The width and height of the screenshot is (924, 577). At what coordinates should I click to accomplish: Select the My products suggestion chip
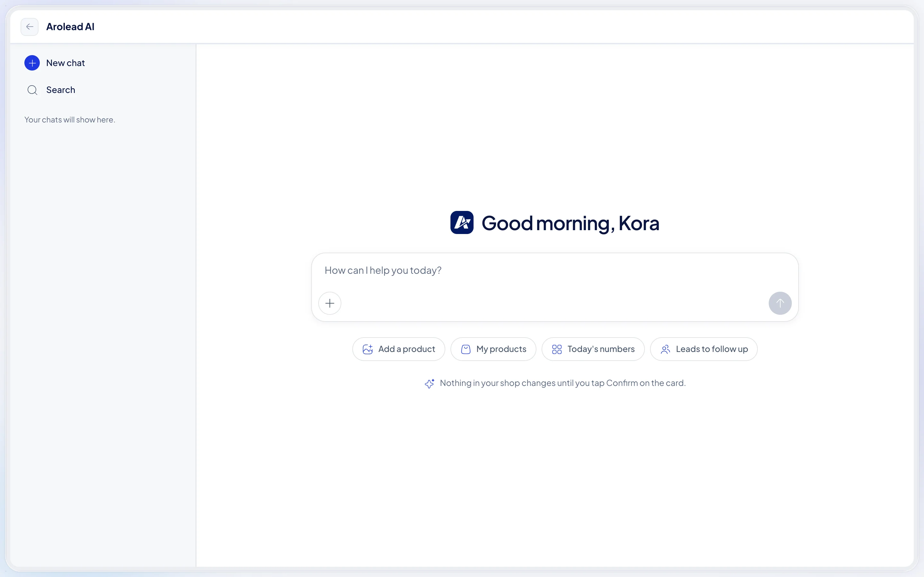[x=493, y=349]
